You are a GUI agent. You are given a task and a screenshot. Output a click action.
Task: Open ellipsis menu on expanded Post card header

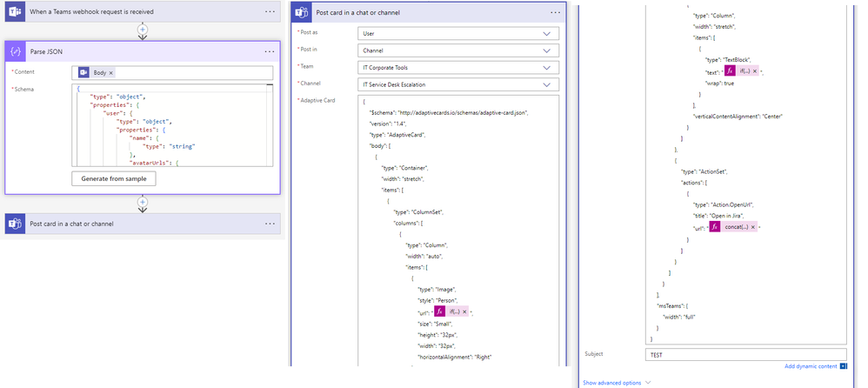point(555,12)
